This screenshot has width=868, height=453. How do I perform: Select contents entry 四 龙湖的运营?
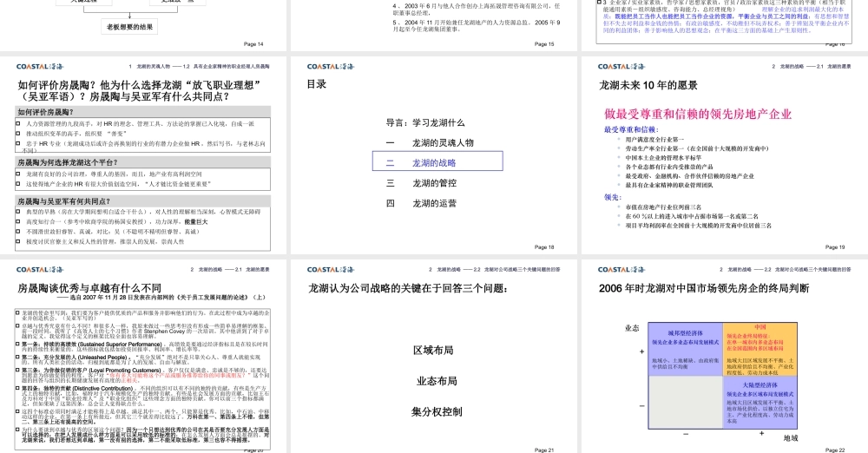421,203
